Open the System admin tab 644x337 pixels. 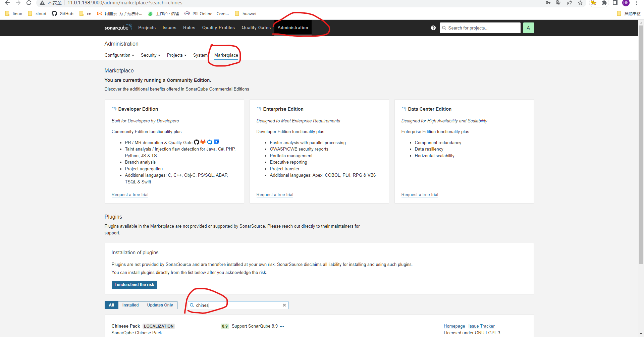(200, 55)
